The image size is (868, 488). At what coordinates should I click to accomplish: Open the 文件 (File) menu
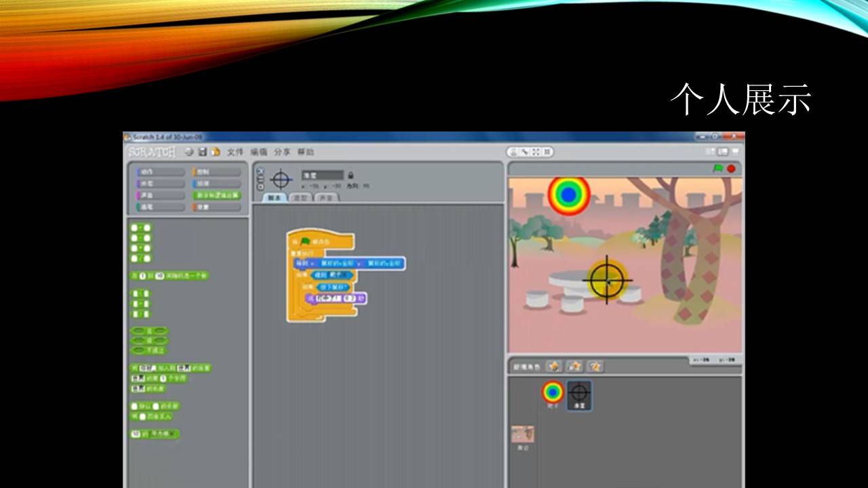(x=235, y=152)
